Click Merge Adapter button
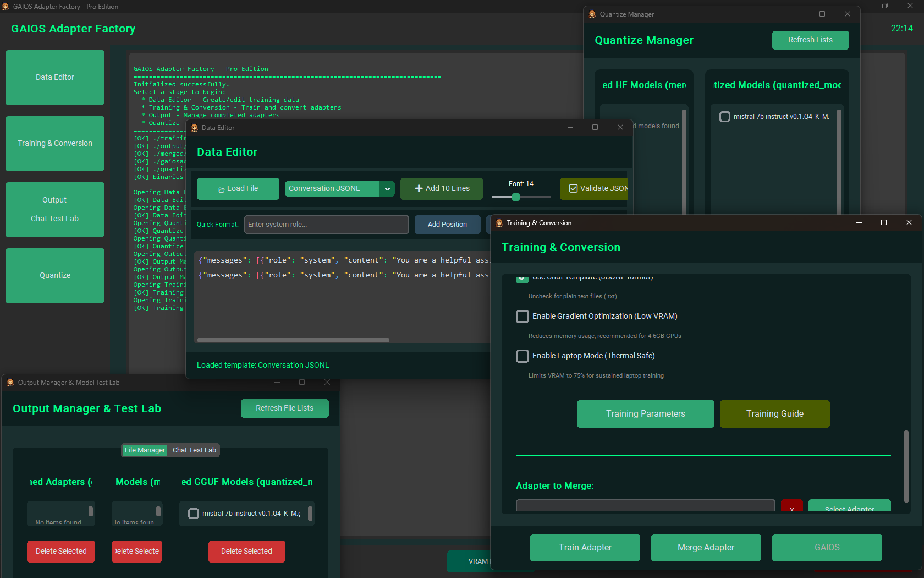 (x=706, y=548)
